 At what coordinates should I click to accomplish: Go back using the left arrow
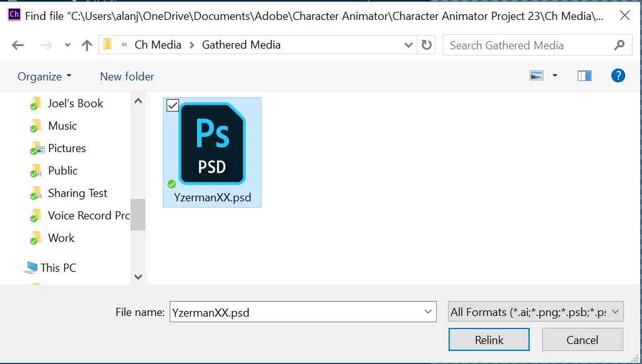click(17, 45)
